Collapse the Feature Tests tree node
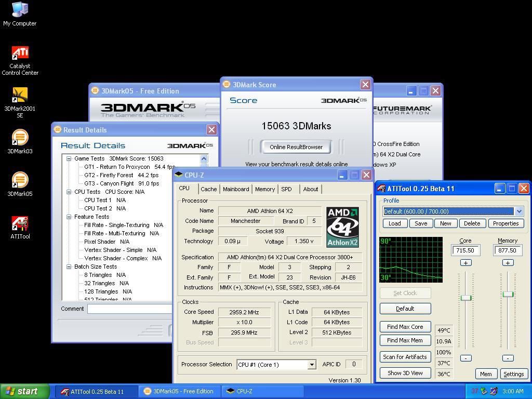Screen dimensions: 532x399 click(x=69, y=217)
